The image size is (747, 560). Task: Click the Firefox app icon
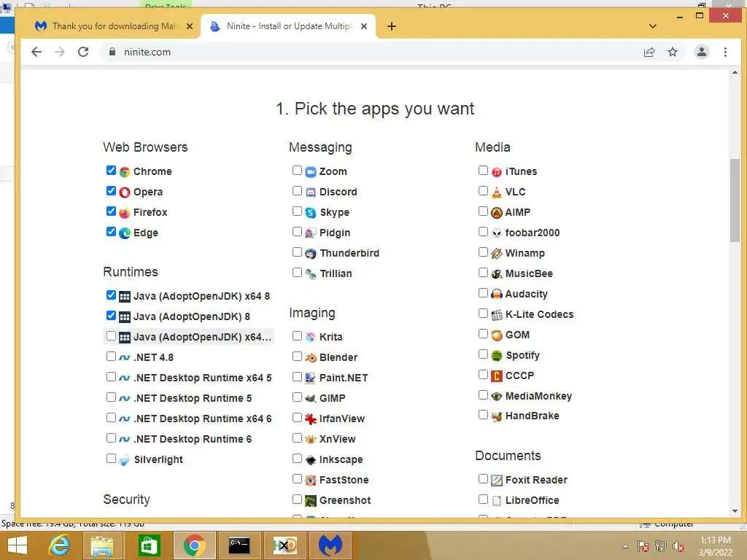pyautogui.click(x=125, y=213)
